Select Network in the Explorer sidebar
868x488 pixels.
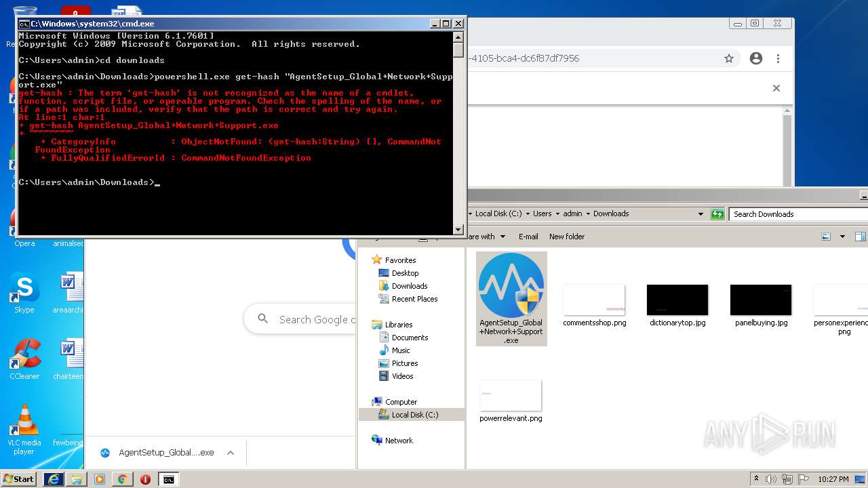[x=399, y=441]
